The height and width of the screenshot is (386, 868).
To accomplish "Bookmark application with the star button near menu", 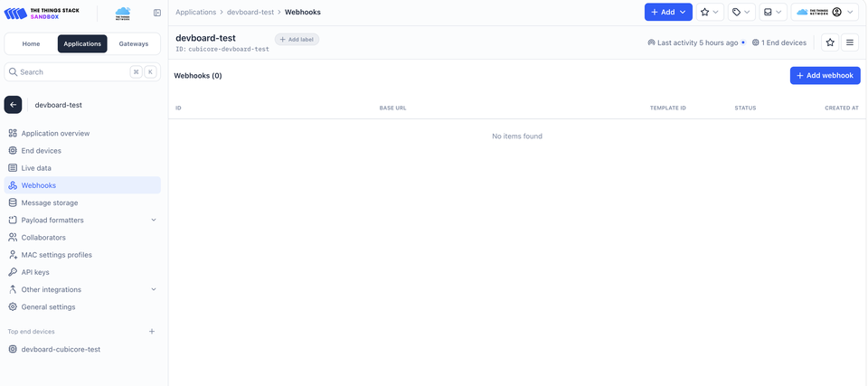I will click(x=830, y=42).
